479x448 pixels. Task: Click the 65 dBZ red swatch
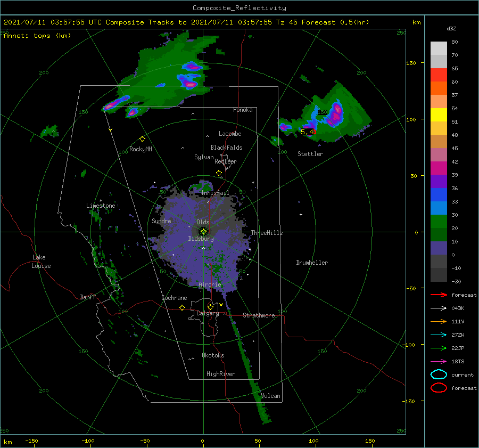pos(439,75)
